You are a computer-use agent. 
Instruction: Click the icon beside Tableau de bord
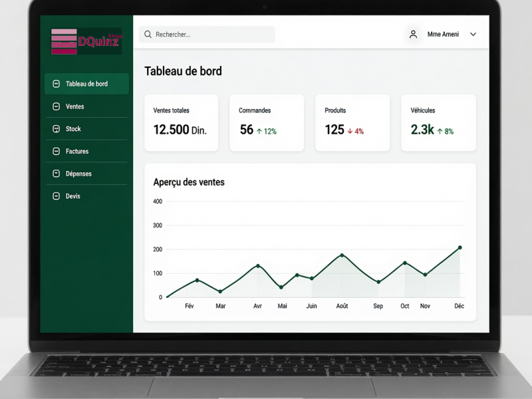(x=57, y=84)
